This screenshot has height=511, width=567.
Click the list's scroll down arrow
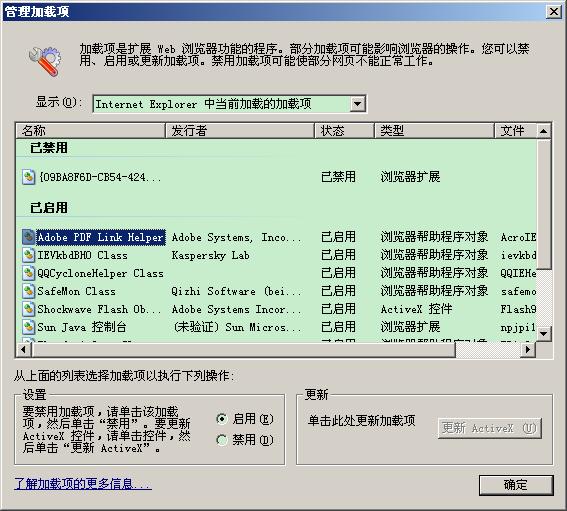[543, 333]
